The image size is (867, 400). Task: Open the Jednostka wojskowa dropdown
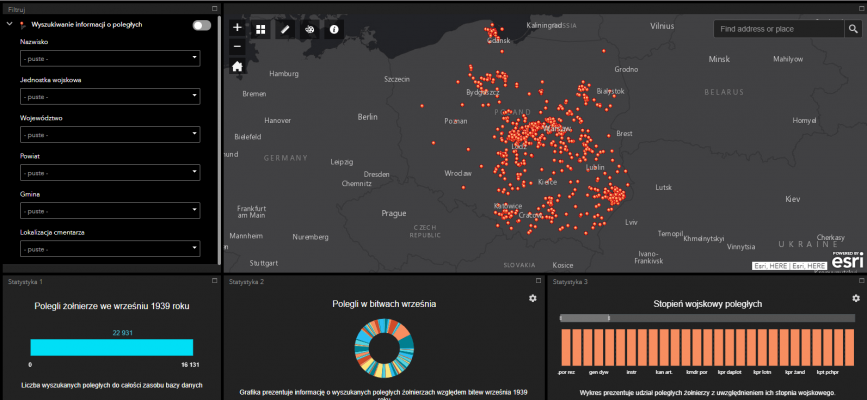click(110, 97)
